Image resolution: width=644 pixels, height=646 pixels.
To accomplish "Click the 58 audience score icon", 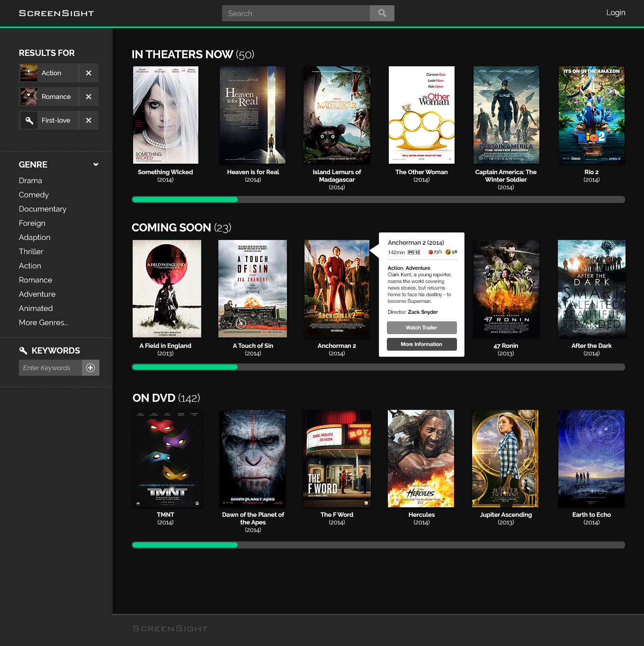I will [x=448, y=252].
